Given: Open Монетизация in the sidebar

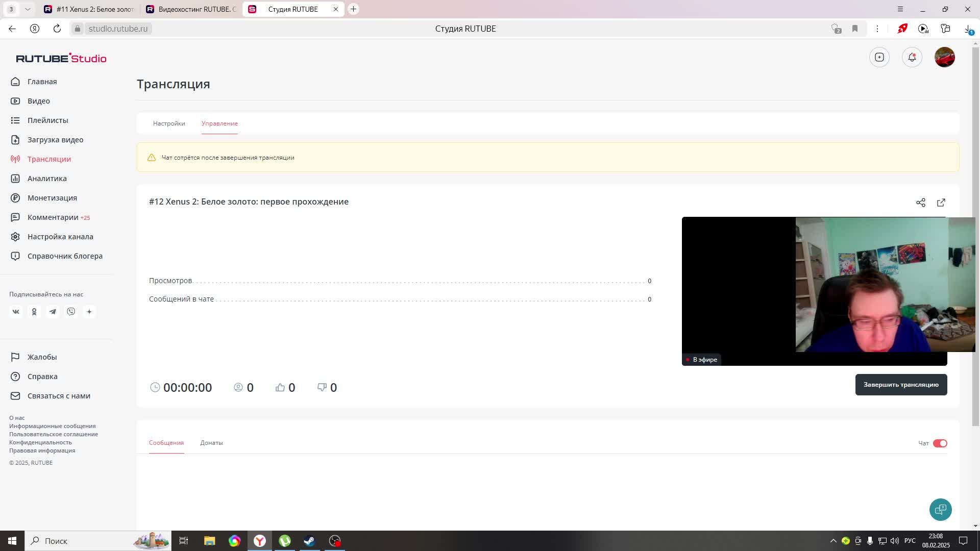Looking at the screenshot, I should pyautogui.click(x=52, y=198).
